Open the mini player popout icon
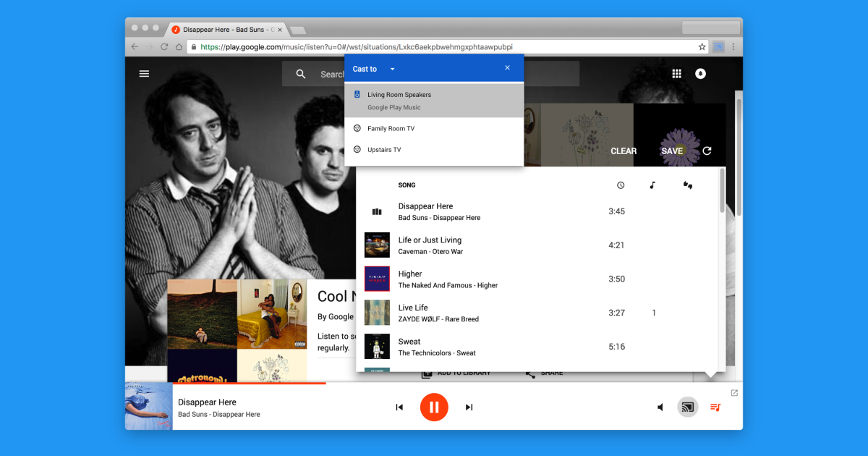868x456 pixels. pos(734,393)
